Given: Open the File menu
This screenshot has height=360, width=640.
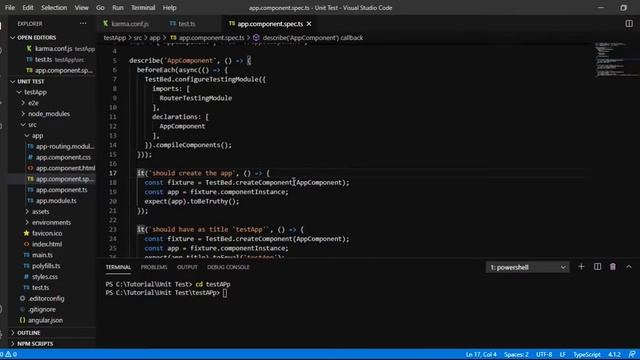Looking at the screenshot, I should [10, 8].
